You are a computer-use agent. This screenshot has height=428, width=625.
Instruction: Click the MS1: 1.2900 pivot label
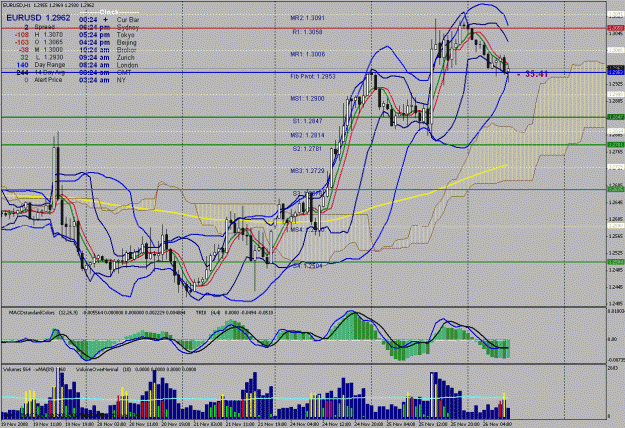coord(307,98)
